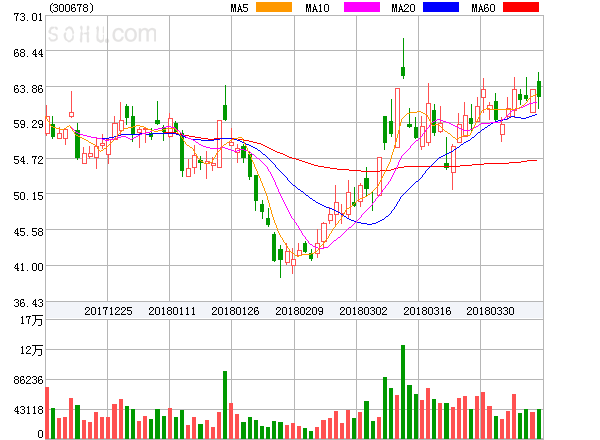600x440 pixels.
Task: Click the MA10 legend label
Action: [317, 8]
